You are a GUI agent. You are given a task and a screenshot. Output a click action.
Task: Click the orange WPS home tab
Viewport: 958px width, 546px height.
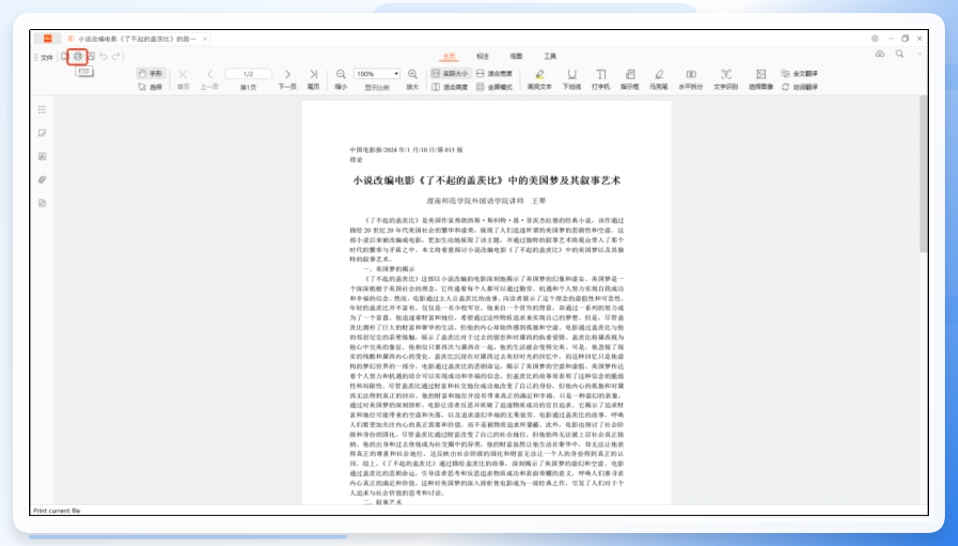point(48,38)
